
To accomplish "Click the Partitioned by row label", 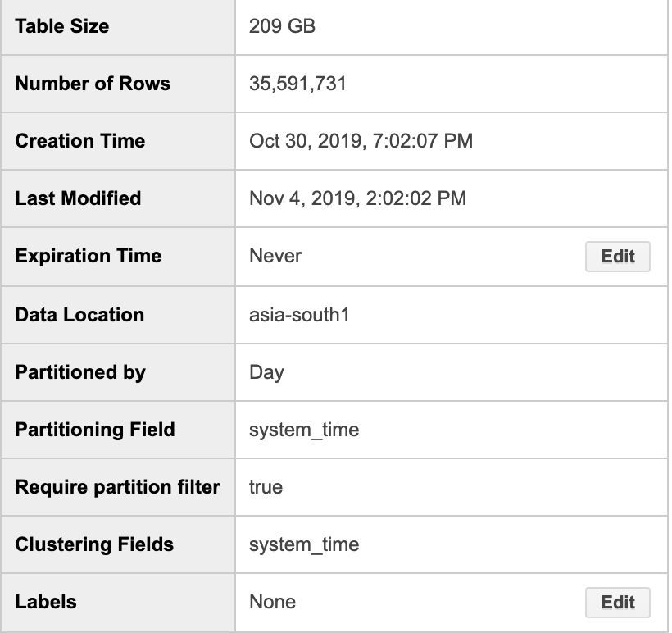I will [79, 372].
